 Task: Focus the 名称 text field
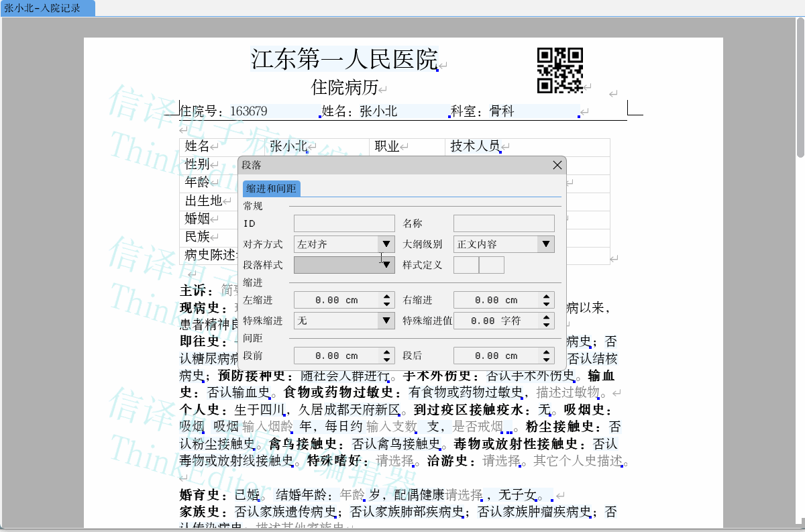[x=504, y=223]
